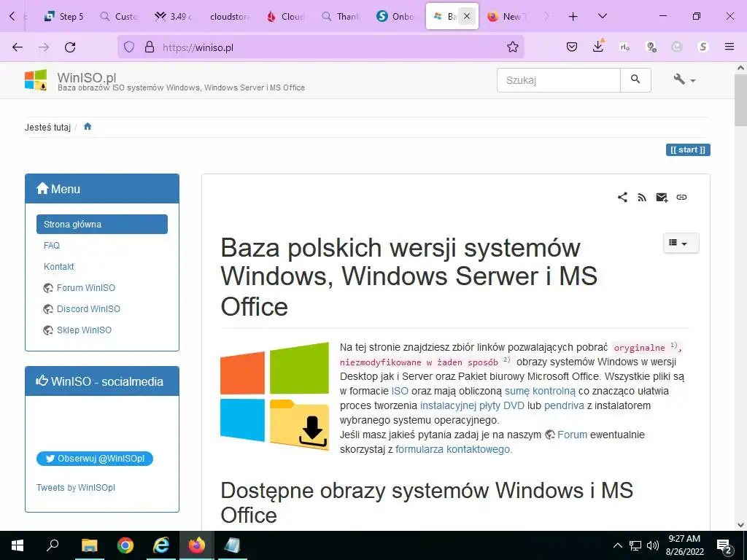The height and width of the screenshot is (560, 747).
Task: Open the wrench tools dropdown
Action: pyautogui.click(x=684, y=79)
